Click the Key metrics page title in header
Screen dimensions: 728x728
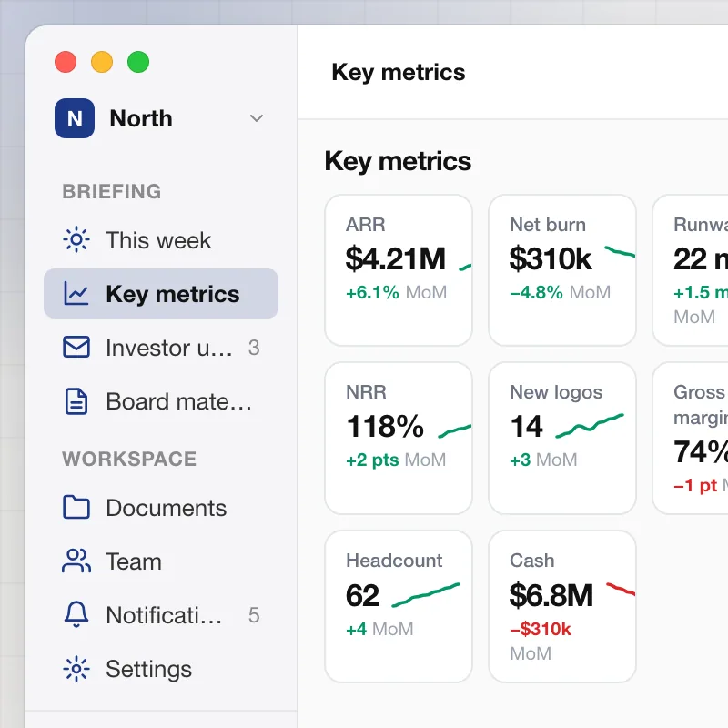[x=399, y=73]
